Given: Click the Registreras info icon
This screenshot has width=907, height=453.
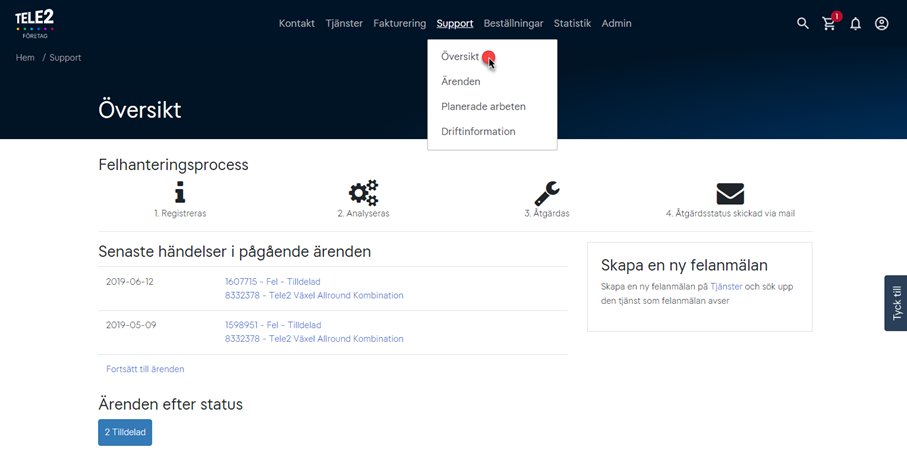Looking at the screenshot, I should [180, 192].
